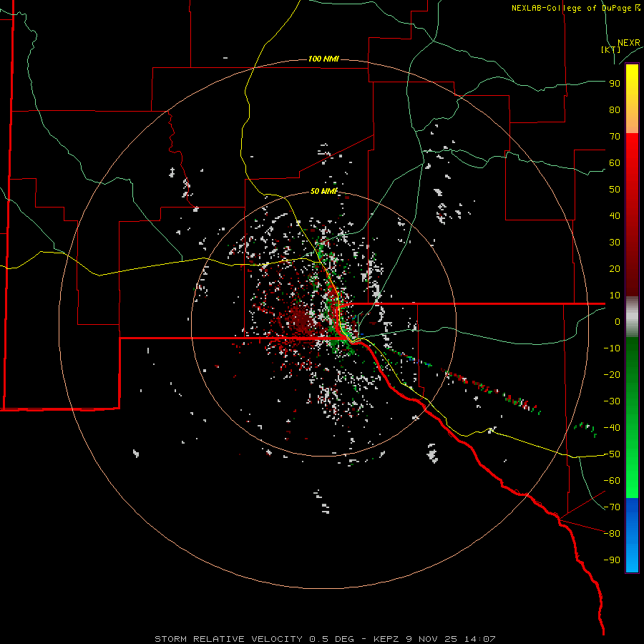Click the 70 value on velocity scale

(x=615, y=137)
